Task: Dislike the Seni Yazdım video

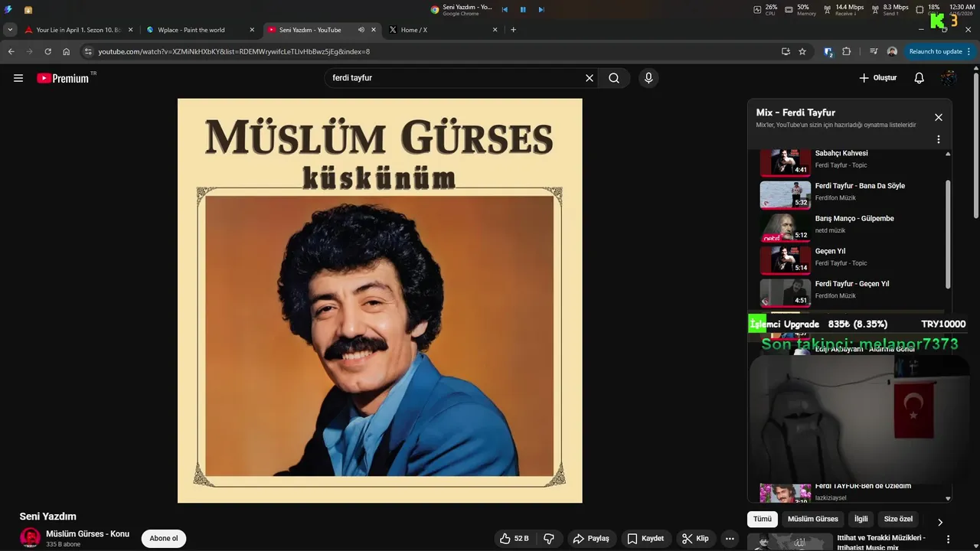Action: (x=549, y=539)
